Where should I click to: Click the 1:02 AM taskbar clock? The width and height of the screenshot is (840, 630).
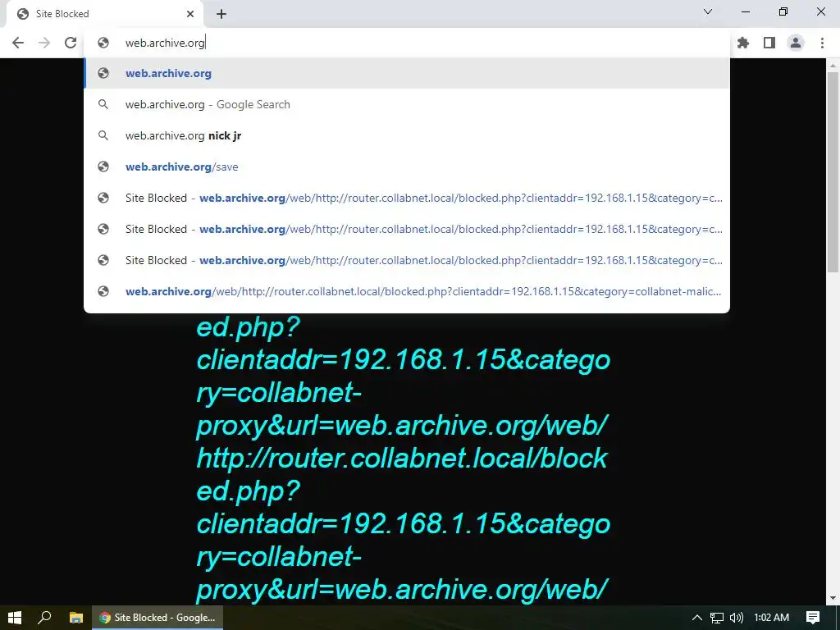point(771,618)
